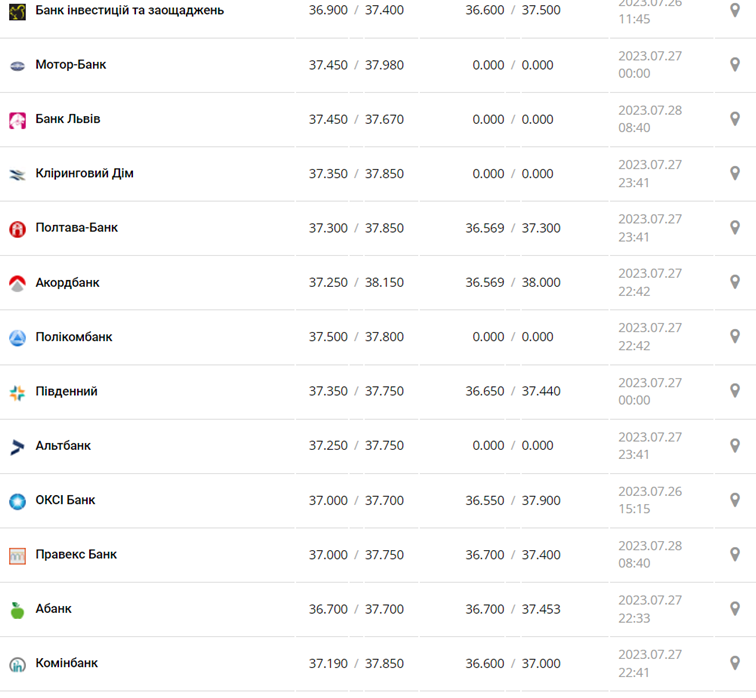756x698 pixels.
Task: Open the Банк інвестицій та заощаджень link
Action: coord(129,10)
